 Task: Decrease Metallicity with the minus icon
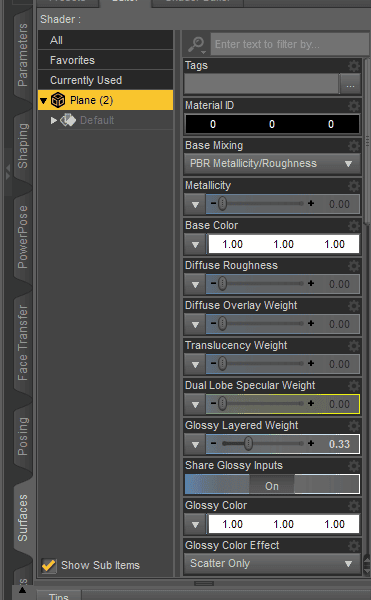213,204
